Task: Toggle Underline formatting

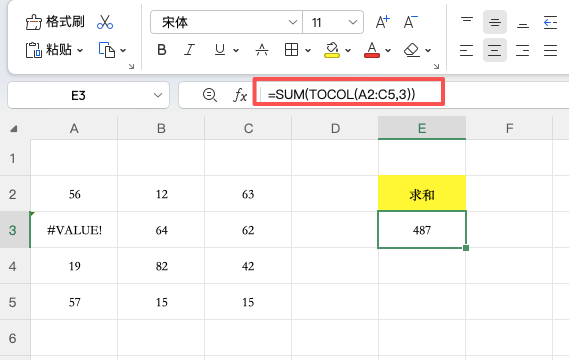Action: click(220, 50)
